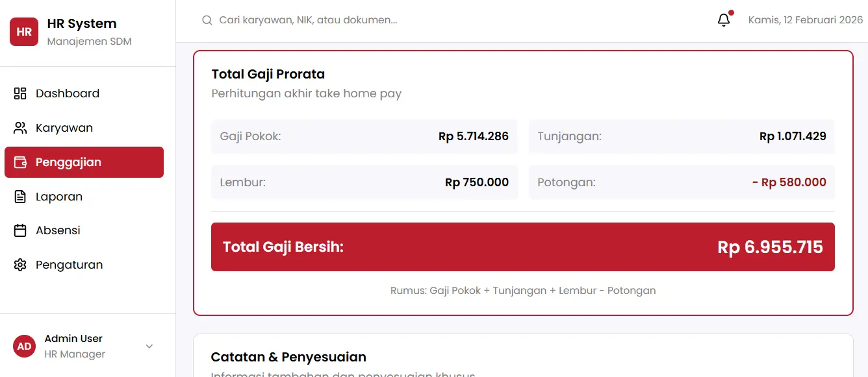
Task: Go to the Karyawan menu item
Action: point(64,128)
